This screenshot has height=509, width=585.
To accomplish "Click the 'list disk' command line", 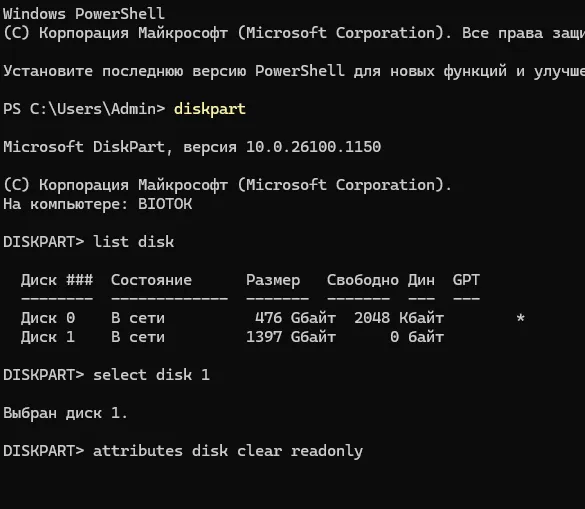I will (x=88, y=242).
